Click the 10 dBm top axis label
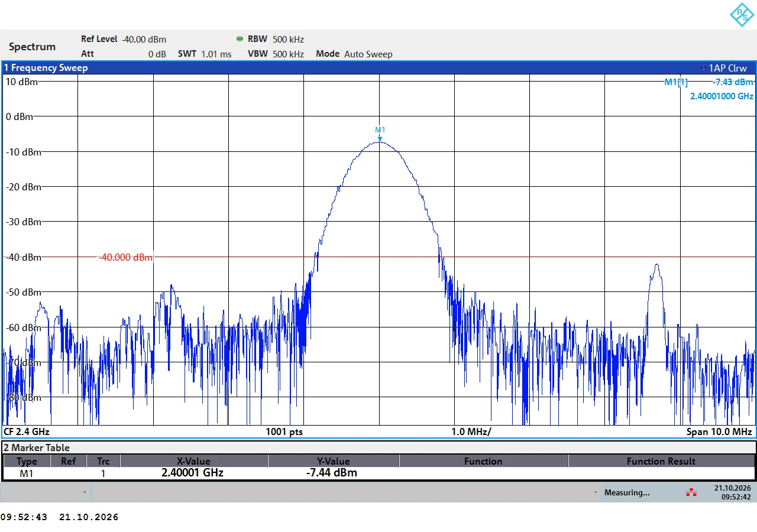Viewport: 757px width, 532px height. [22, 82]
